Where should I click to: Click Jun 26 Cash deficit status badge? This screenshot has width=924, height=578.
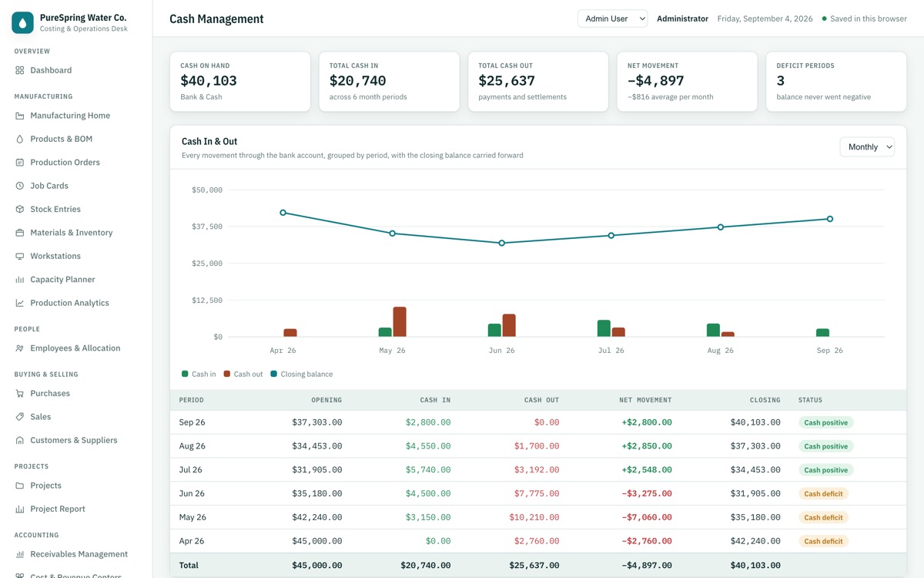tap(823, 493)
